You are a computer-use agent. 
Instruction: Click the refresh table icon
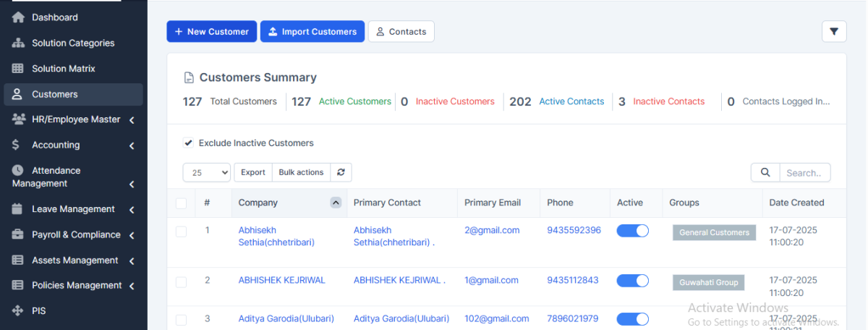click(341, 172)
